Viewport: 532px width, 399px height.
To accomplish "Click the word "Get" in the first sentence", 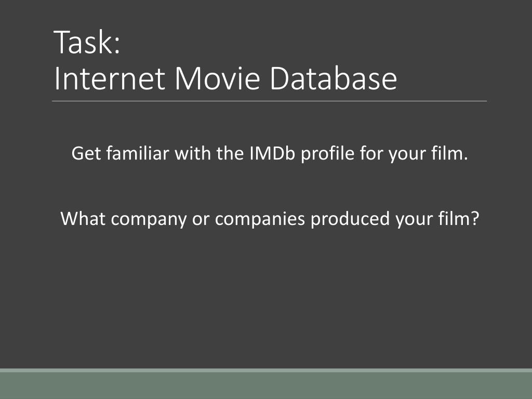I will tap(85, 154).
